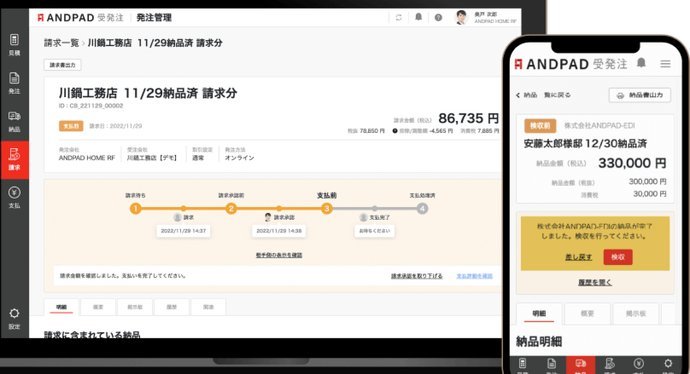Click step 2 marker in workflow timeline
The image size is (690, 374).
pos(231,209)
